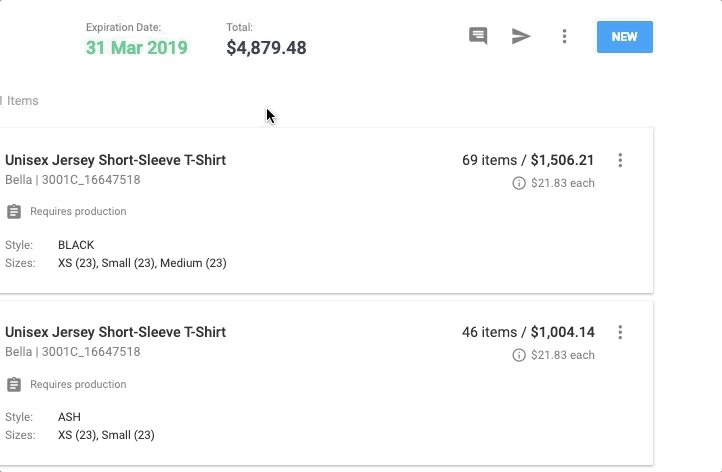
Task: Click the 46 items / $1,004.14 price
Action: [x=528, y=332]
